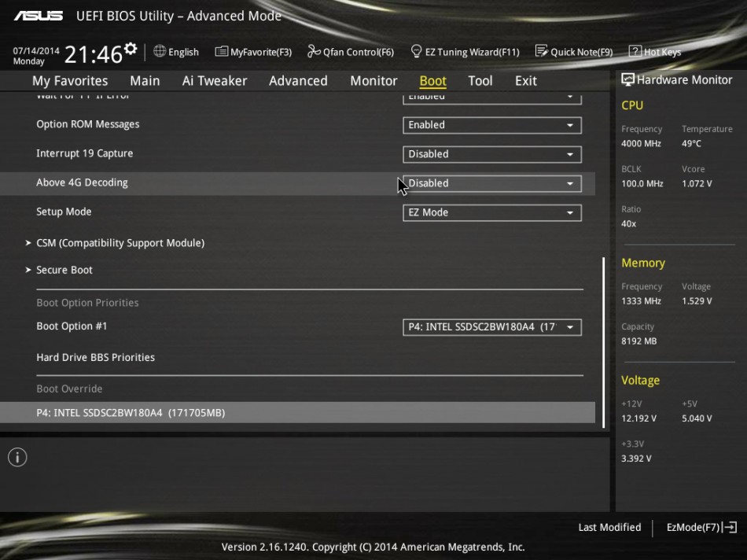
Task: Click the clock settings gear icon
Action: [131, 48]
